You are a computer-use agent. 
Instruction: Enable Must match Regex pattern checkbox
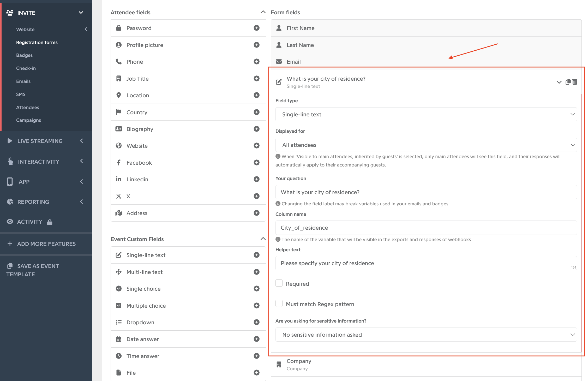(x=279, y=304)
